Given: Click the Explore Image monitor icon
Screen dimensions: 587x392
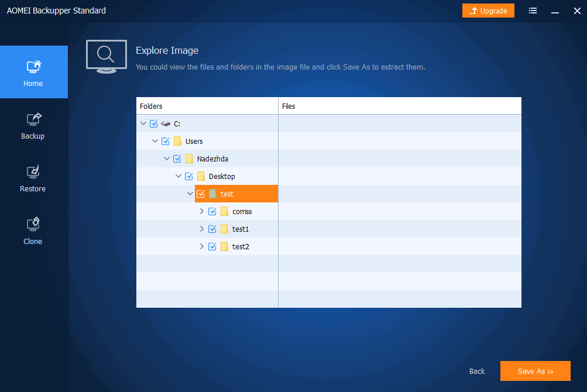Looking at the screenshot, I should [x=107, y=57].
